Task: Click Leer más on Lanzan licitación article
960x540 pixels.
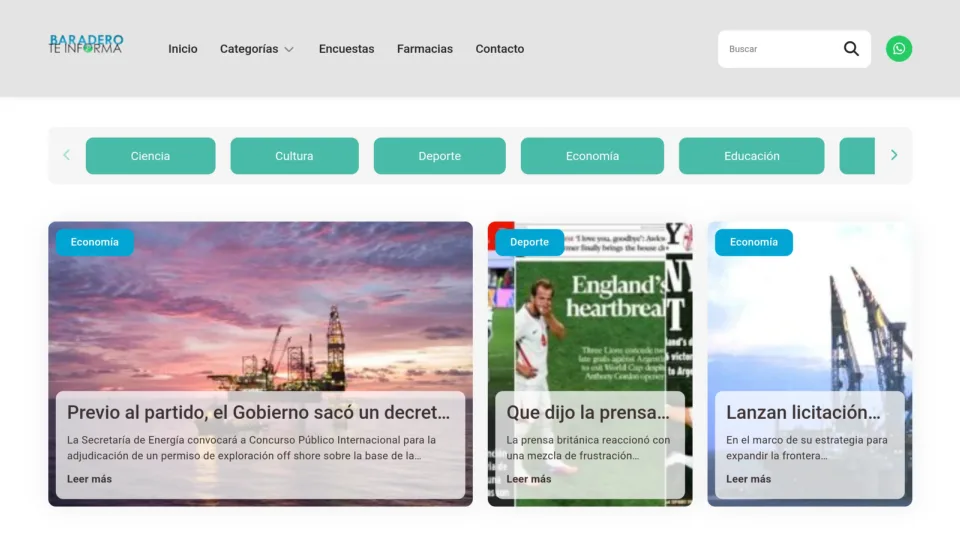Action: click(748, 479)
